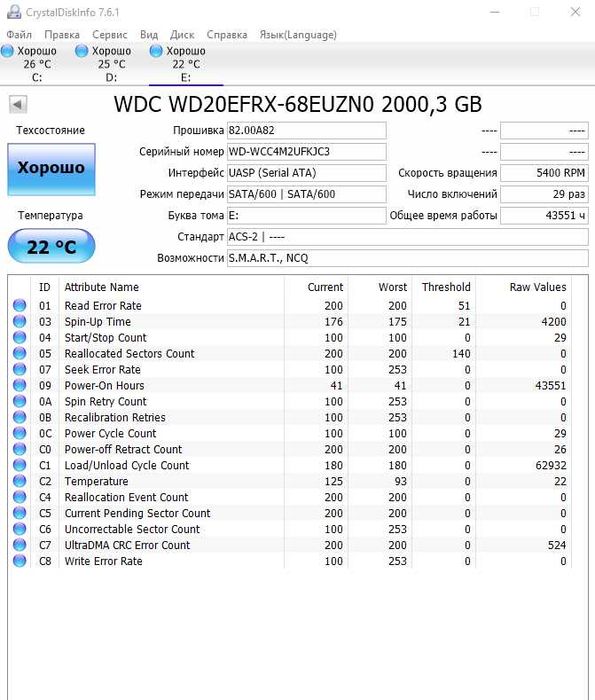Click rotation speed field 5400 RPM
This screenshot has width=595, height=700.
544,173
